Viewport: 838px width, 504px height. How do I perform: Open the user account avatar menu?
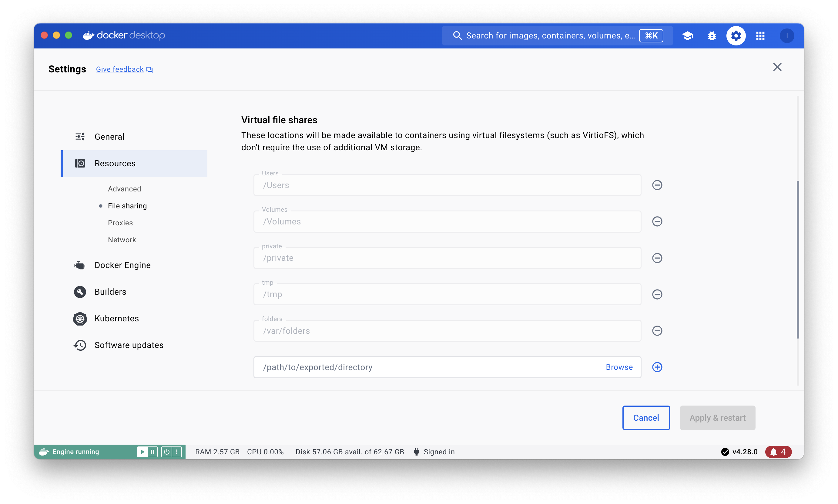pos(786,36)
